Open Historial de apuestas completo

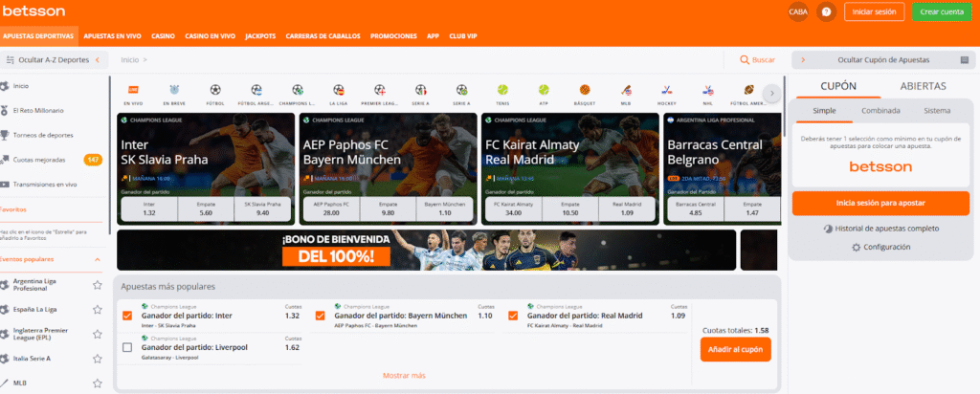pos(880,229)
